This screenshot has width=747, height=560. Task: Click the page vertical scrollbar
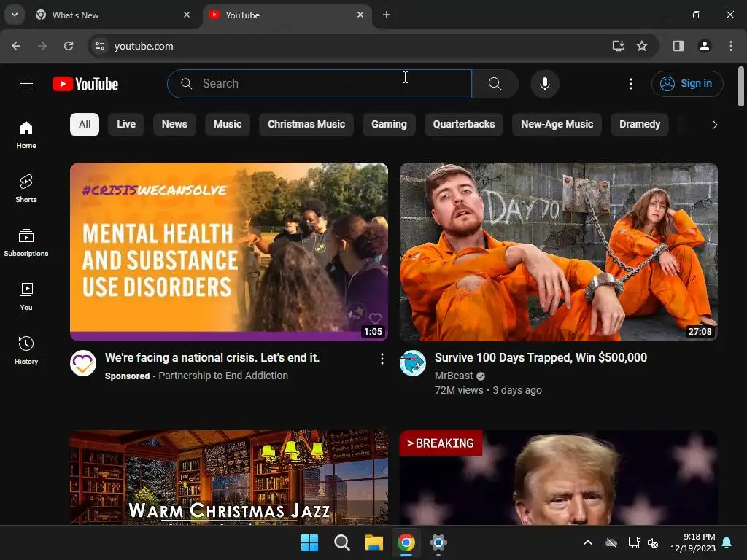[741, 87]
